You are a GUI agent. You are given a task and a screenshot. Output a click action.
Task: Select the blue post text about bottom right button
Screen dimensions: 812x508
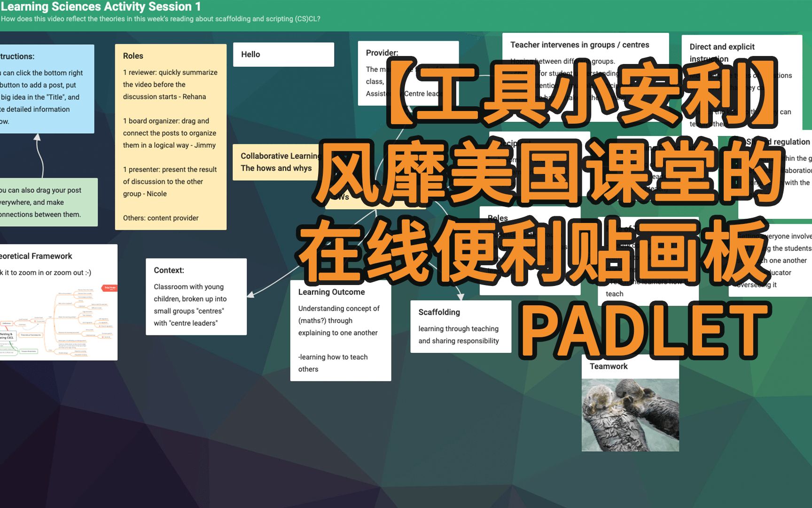click(41, 97)
